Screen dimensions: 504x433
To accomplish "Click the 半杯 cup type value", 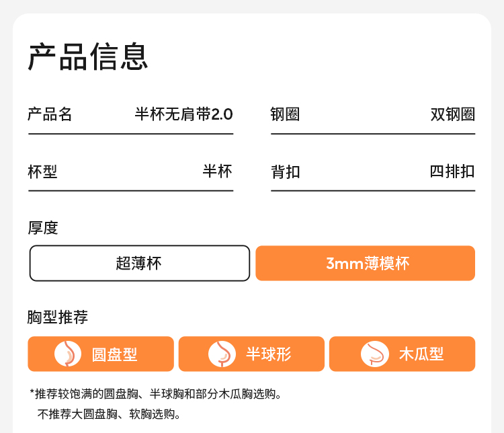I will pos(217,171).
